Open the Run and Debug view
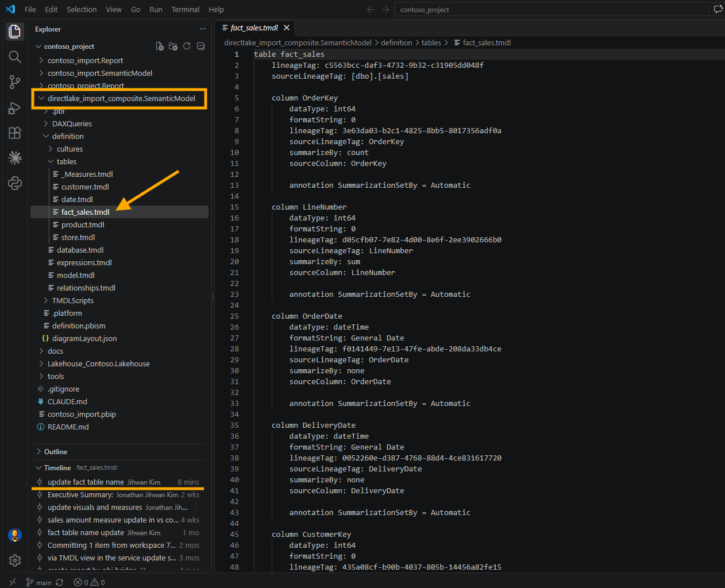The width and height of the screenshot is (725, 588). [x=15, y=107]
